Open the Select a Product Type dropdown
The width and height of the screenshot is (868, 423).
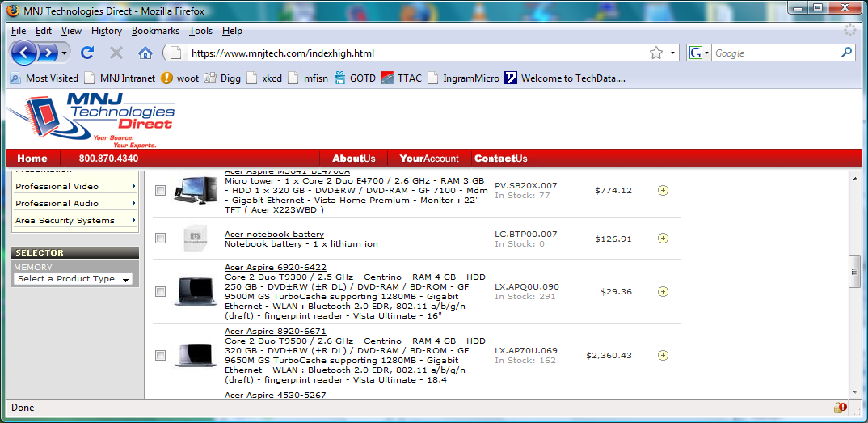(x=73, y=279)
